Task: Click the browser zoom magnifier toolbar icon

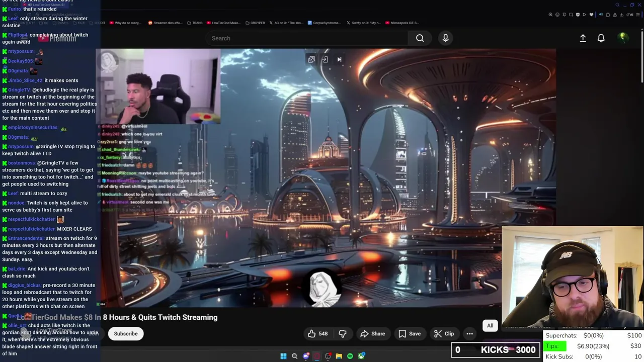Action: point(550,15)
